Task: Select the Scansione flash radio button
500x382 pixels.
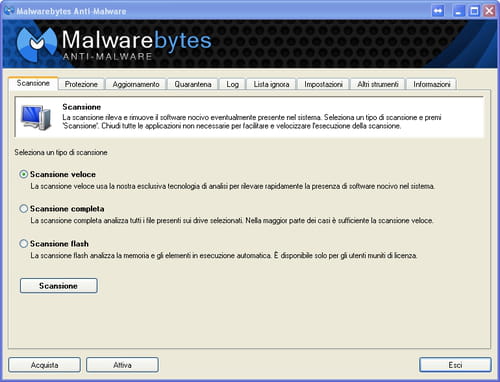Action: [23, 244]
